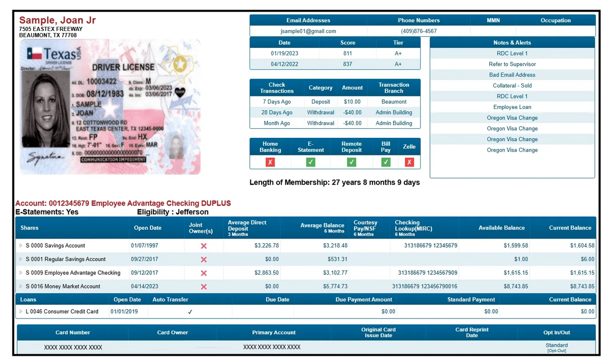Viewport: 612px width, 364px height.
Task: Click Joint Owner X for Regular Savings Account
Action: tap(204, 260)
